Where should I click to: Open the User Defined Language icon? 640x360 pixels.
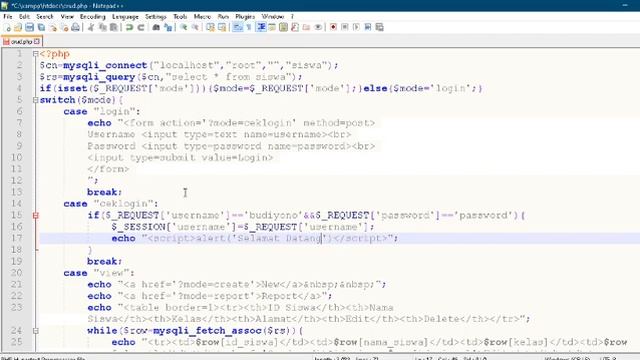click(x=272, y=27)
